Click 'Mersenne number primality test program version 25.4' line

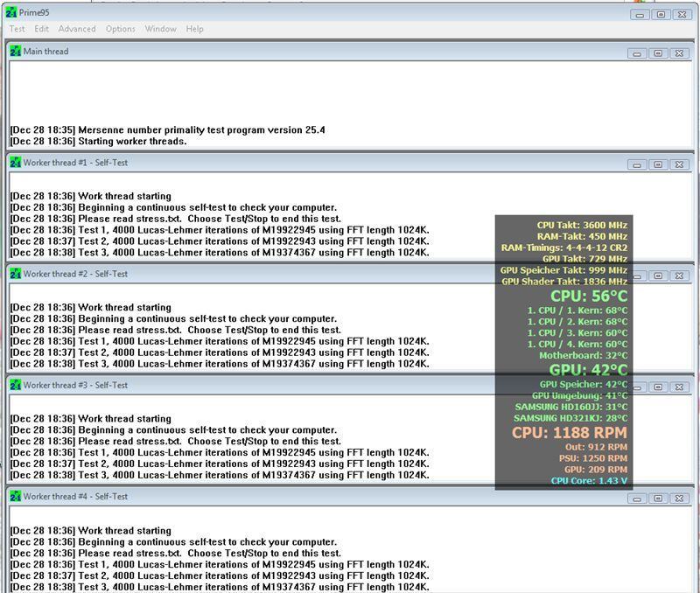(167, 129)
